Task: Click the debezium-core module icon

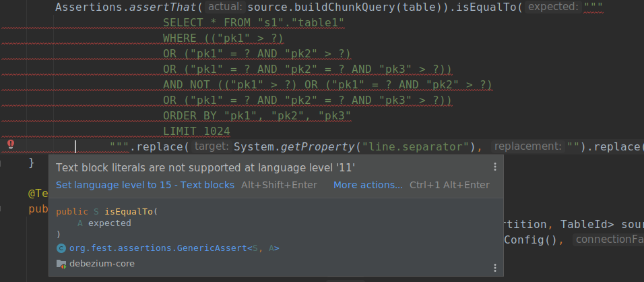Action: click(61, 264)
